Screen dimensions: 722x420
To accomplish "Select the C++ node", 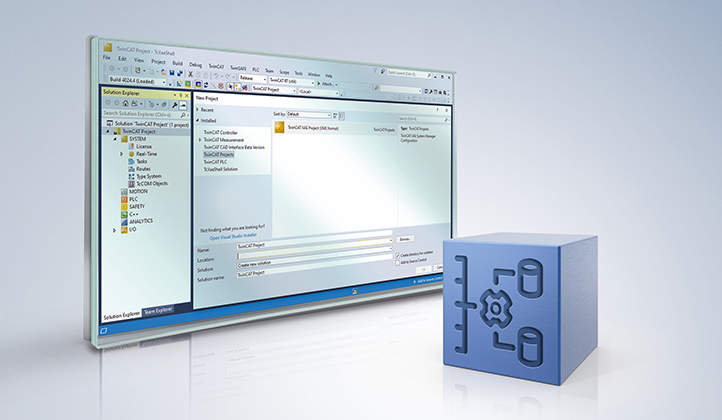I will coord(134,214).
